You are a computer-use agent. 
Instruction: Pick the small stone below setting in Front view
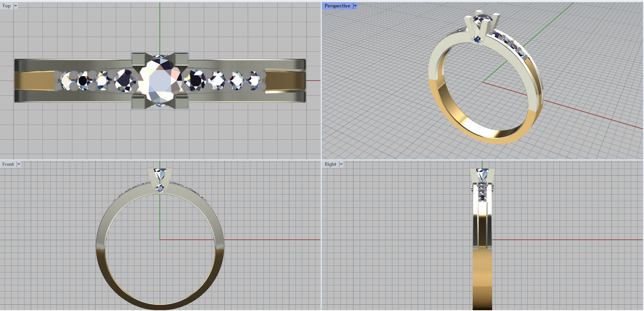[x=161, y=189]
